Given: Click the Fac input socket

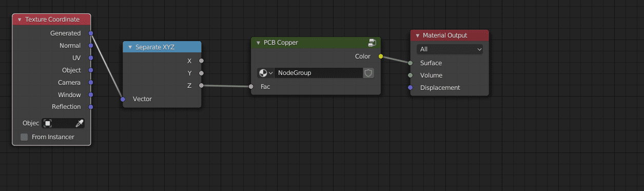Looking at the screenshot, I should 251,87.
